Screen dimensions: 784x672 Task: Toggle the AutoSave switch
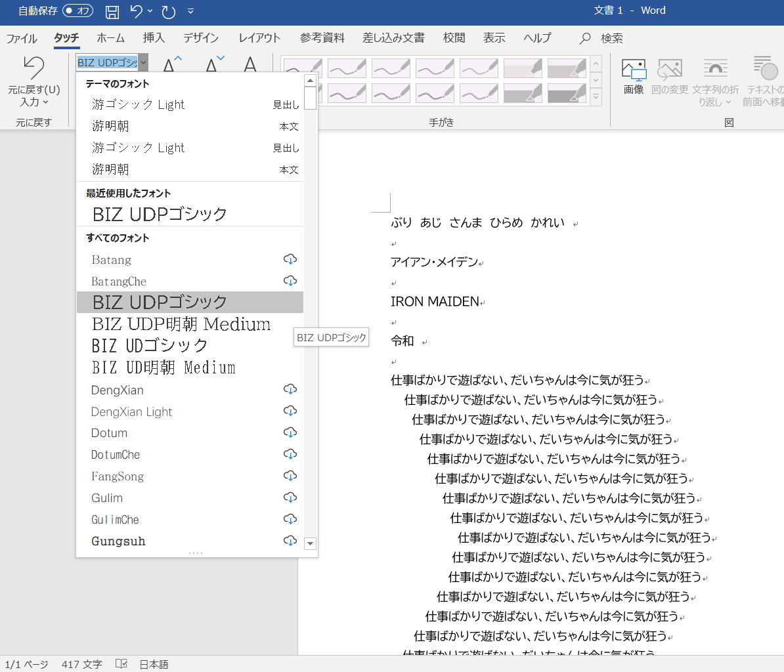coord(78,10)
